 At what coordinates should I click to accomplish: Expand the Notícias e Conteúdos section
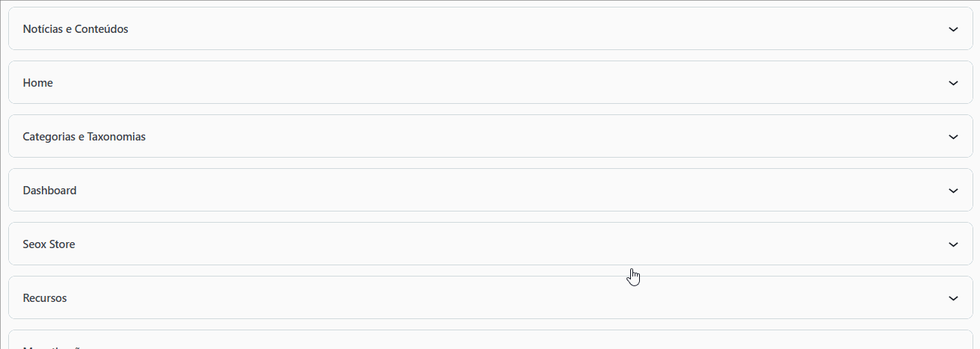[x=490, y=29]
